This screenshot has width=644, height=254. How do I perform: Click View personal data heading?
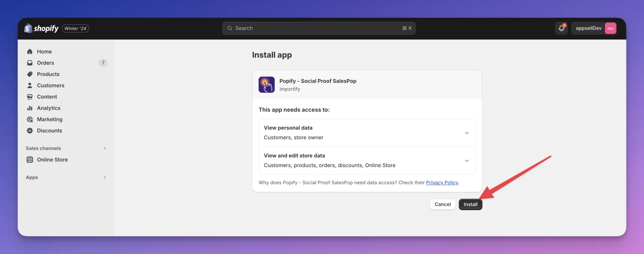(x=288, y=128)
